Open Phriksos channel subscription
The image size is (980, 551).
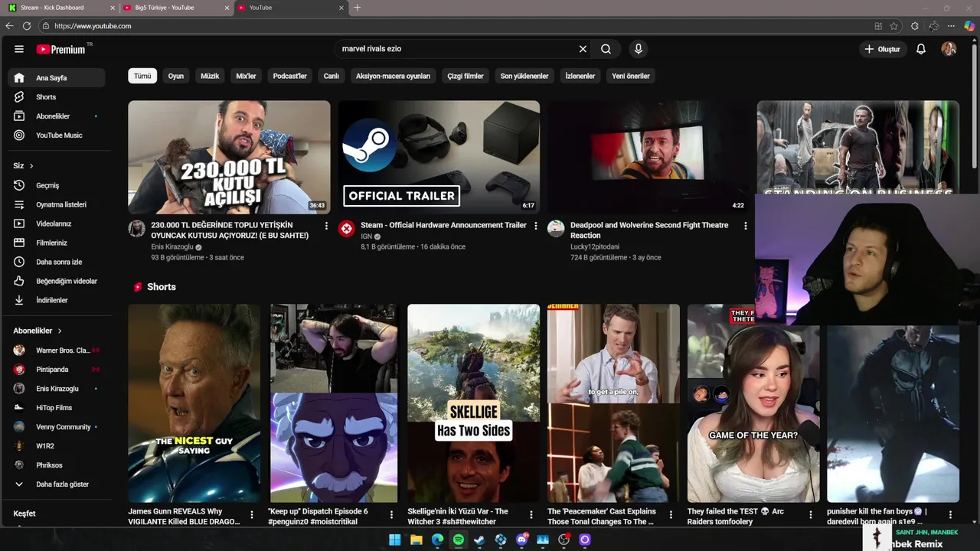(x=57, y=465)
